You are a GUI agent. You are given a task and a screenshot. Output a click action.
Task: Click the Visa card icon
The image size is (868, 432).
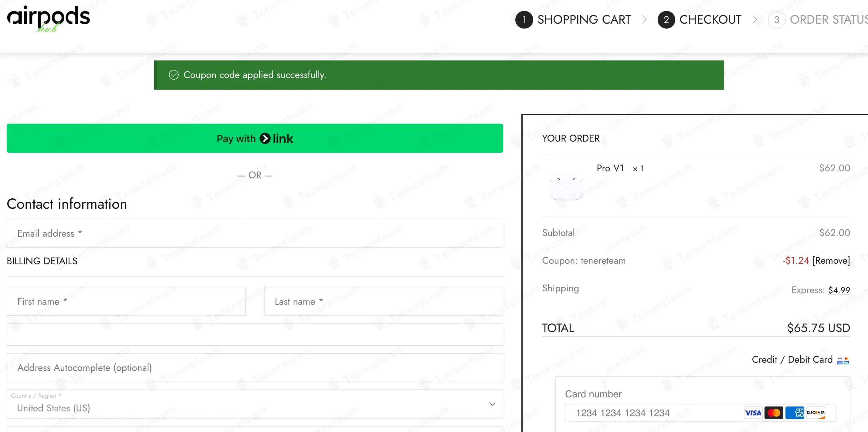point(753,413)
